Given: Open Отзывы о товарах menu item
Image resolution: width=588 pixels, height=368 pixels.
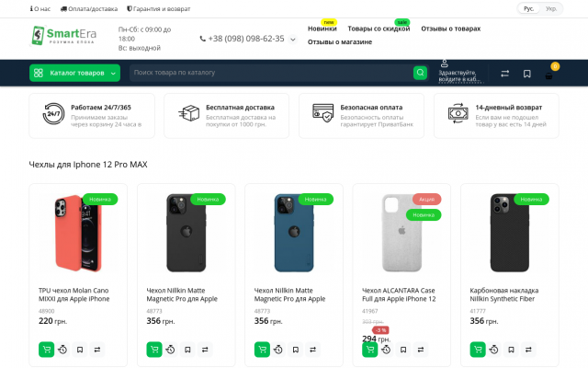Looking at the screenshot, I should tap(451, 29).
